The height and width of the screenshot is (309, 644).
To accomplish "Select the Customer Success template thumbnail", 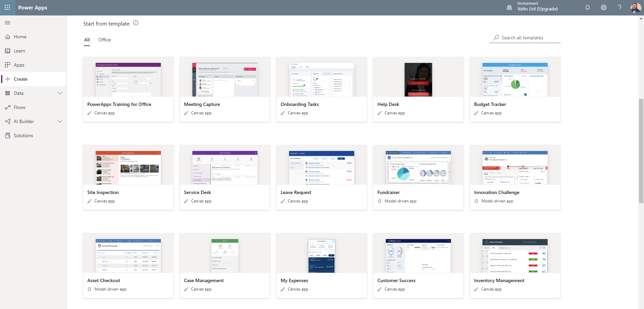I will 418,256.
